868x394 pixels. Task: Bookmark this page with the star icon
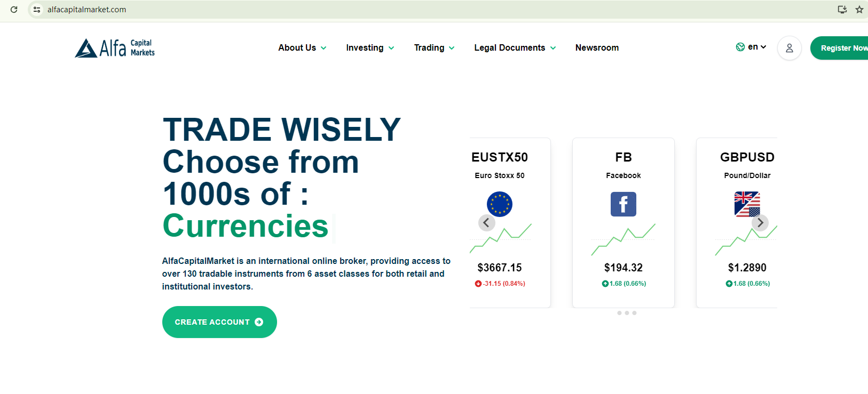[859, 10]
